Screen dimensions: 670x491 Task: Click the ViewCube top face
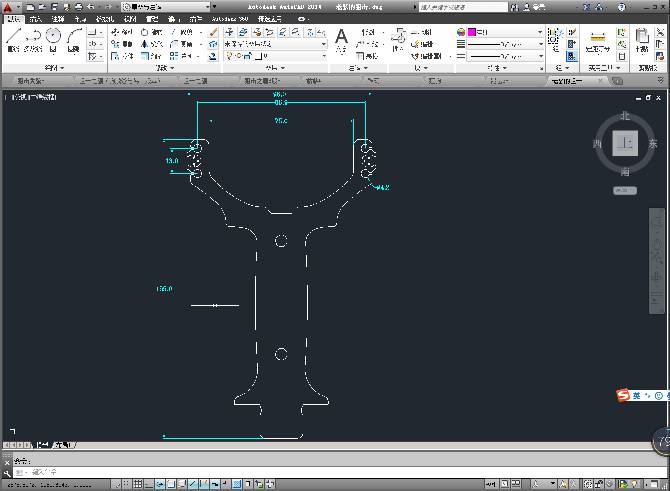[625, 143]
